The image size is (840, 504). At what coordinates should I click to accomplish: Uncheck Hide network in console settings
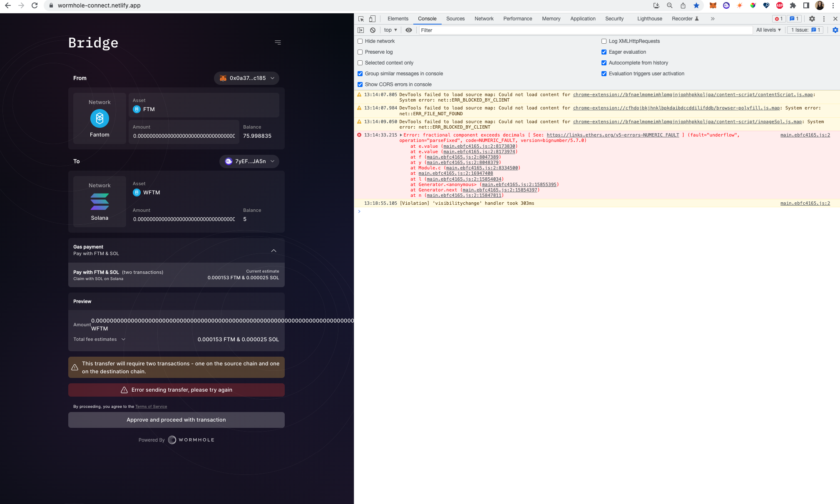click(360, 41)
